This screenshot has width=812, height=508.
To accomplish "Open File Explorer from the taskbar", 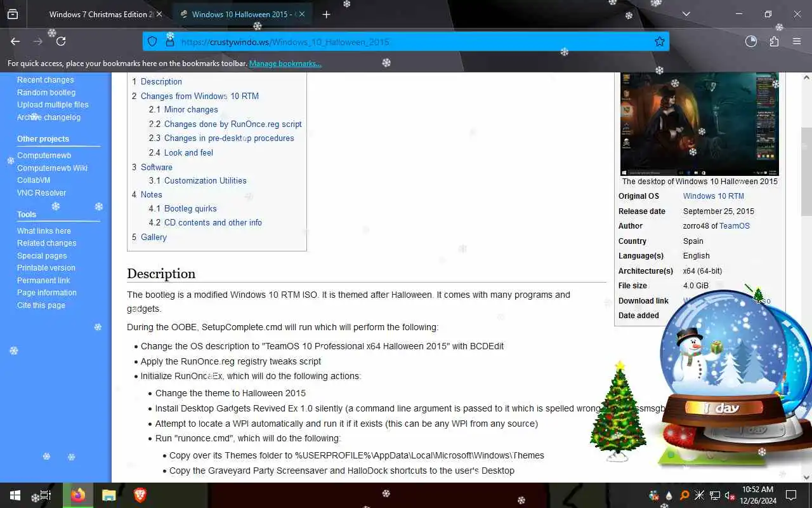I will point(109,495).
